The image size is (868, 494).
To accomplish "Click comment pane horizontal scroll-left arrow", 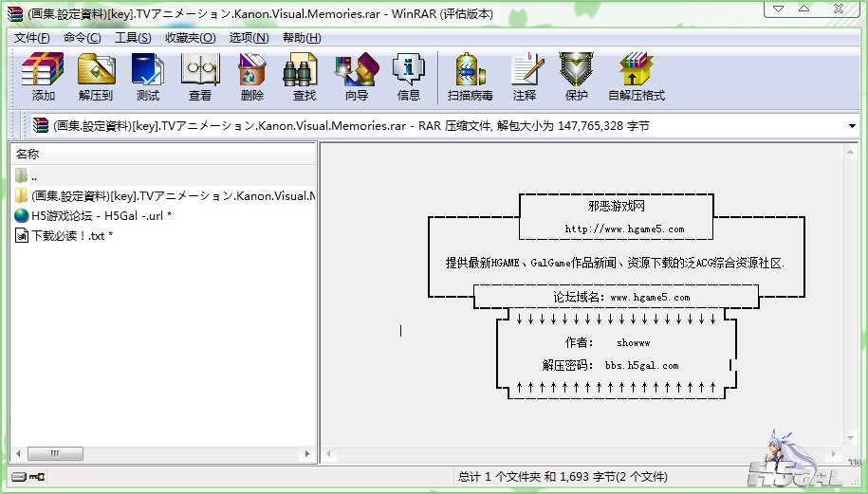I will tap(328, 454).
